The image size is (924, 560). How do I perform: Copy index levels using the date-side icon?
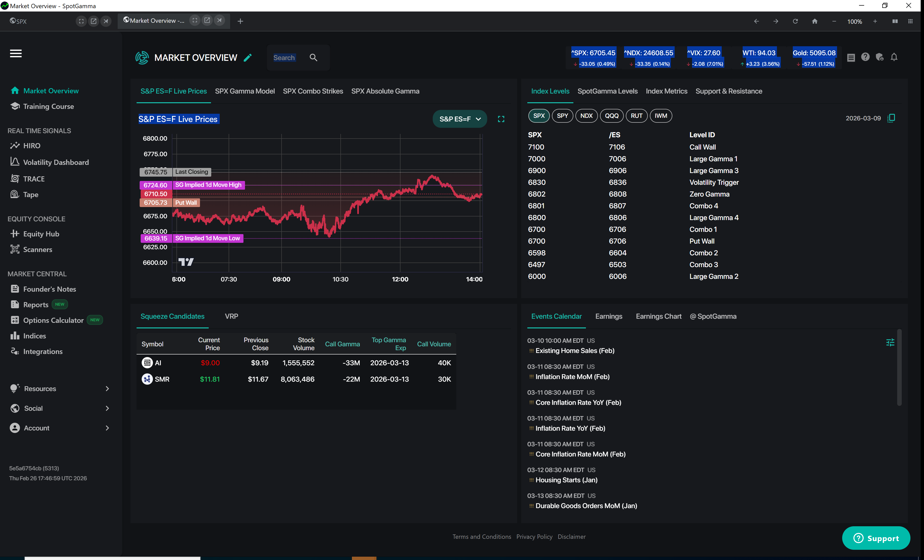tap(891, 118)
